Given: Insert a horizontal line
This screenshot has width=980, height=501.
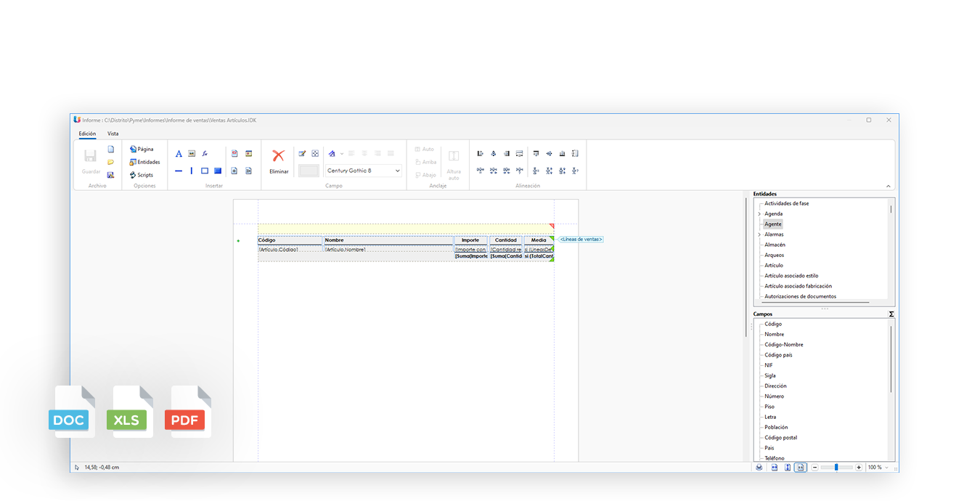Looking at the screenshot, I should (x=179, y=171).
